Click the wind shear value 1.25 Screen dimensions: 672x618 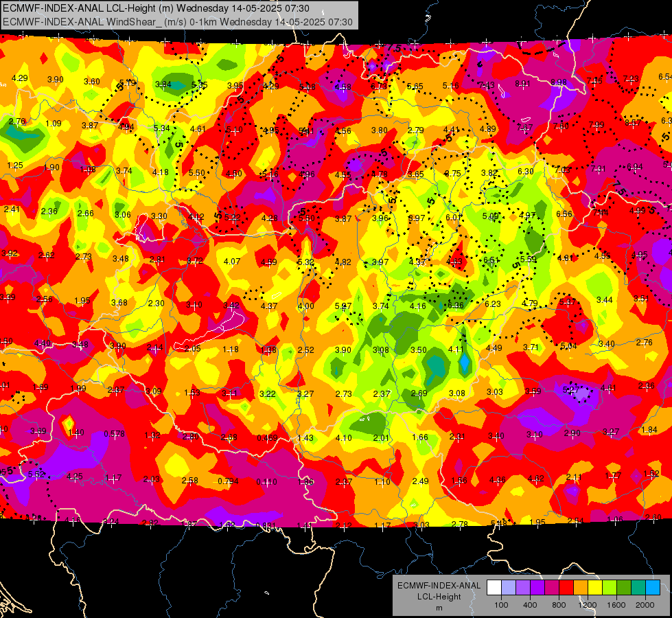15,165
